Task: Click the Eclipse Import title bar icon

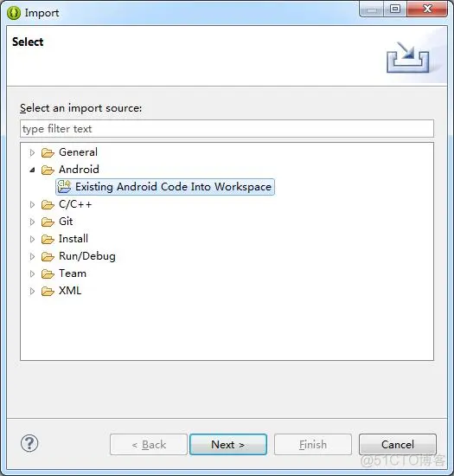Action: (14, 13)
